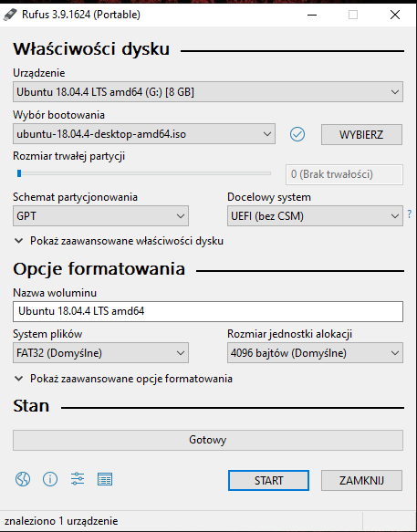Screen dimensions: 417x532
Task: Open the System plików FAT32 dropdown
Action: pos(100,353)
